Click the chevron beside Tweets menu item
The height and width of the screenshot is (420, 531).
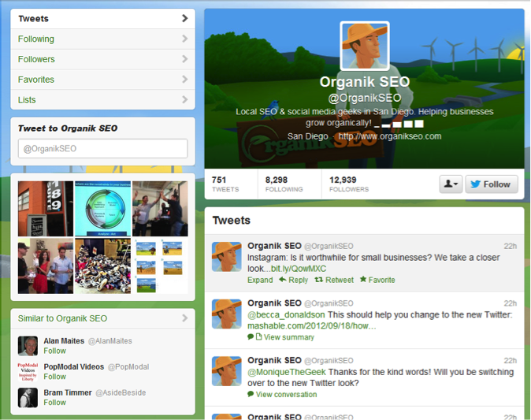pos(184,18)
